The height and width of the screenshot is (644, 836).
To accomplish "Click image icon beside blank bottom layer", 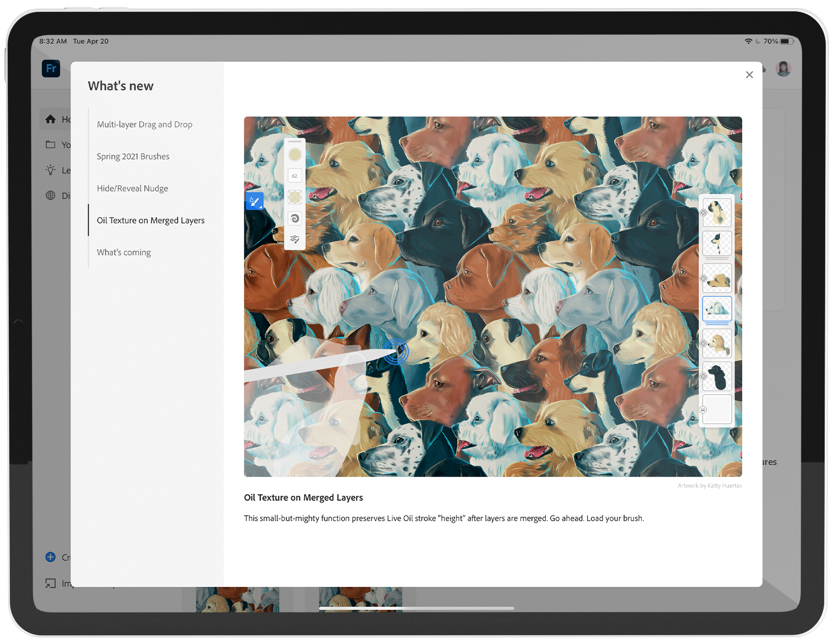I will click(x=703, y=410).
